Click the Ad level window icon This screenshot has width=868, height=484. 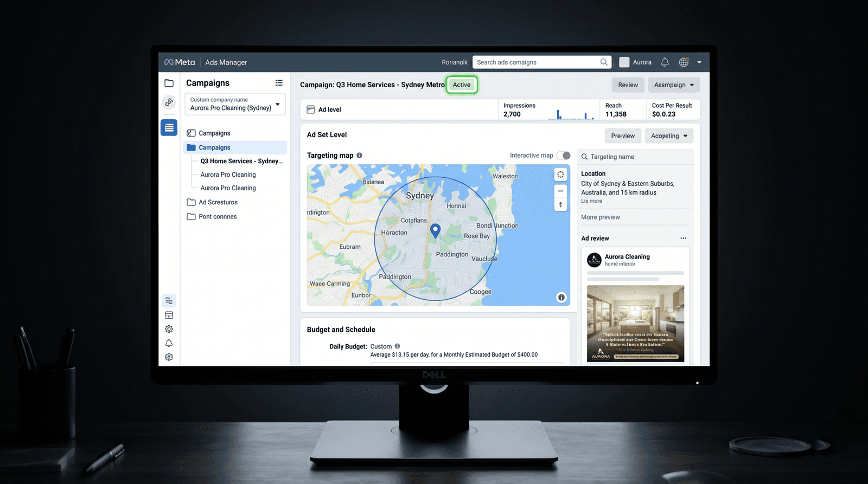311,109
